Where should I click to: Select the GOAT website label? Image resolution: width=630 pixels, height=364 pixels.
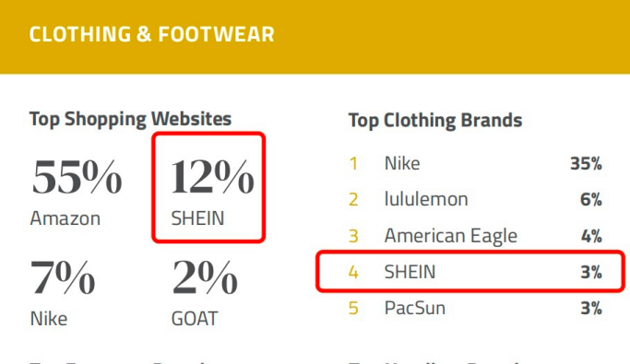[195, 319]
